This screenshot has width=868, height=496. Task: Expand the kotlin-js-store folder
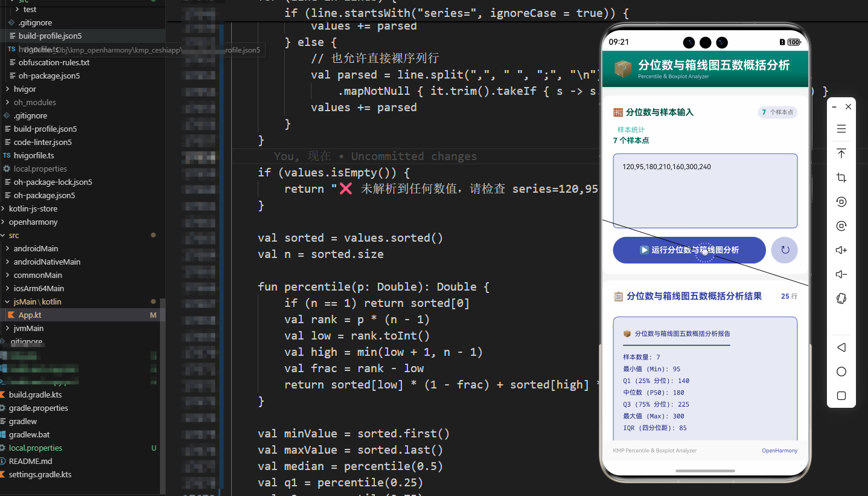(3, 208)
